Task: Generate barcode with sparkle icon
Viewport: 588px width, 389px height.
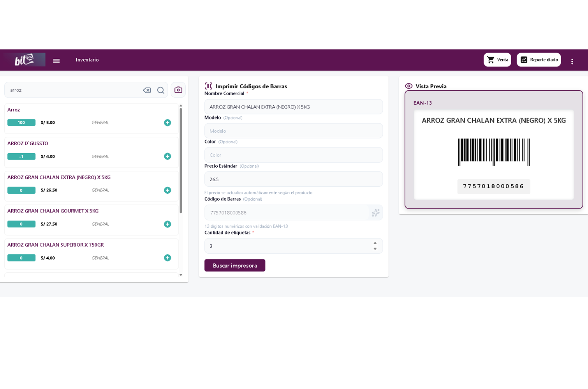Action: pyautogui.click(x=375, y=213)
